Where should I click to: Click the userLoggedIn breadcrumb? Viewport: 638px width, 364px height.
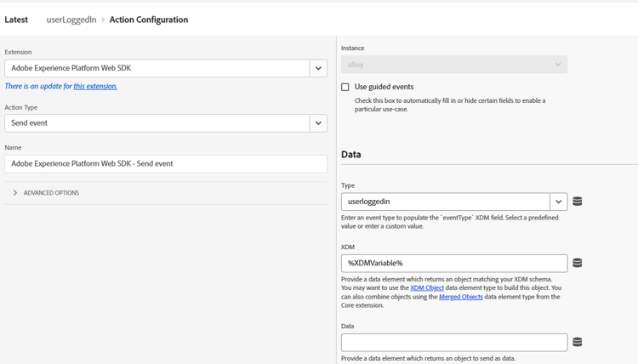click(71, 20)
